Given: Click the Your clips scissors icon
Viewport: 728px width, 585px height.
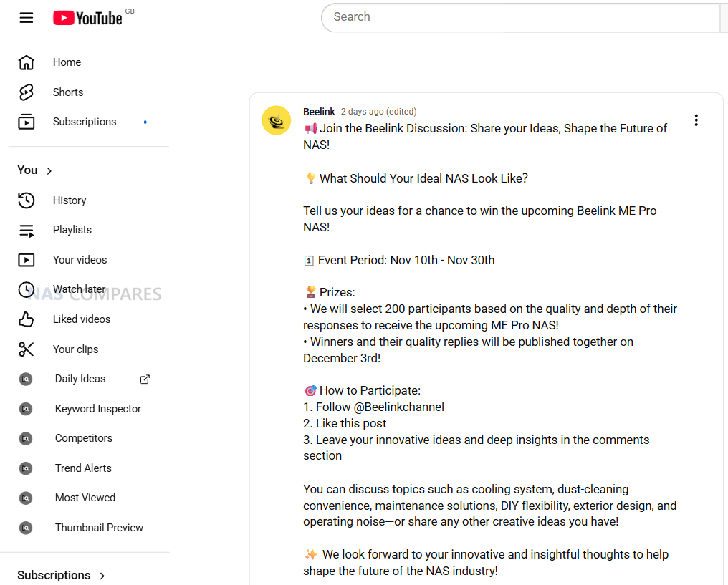Looking at the screenshot, I should tap(27, 349).
